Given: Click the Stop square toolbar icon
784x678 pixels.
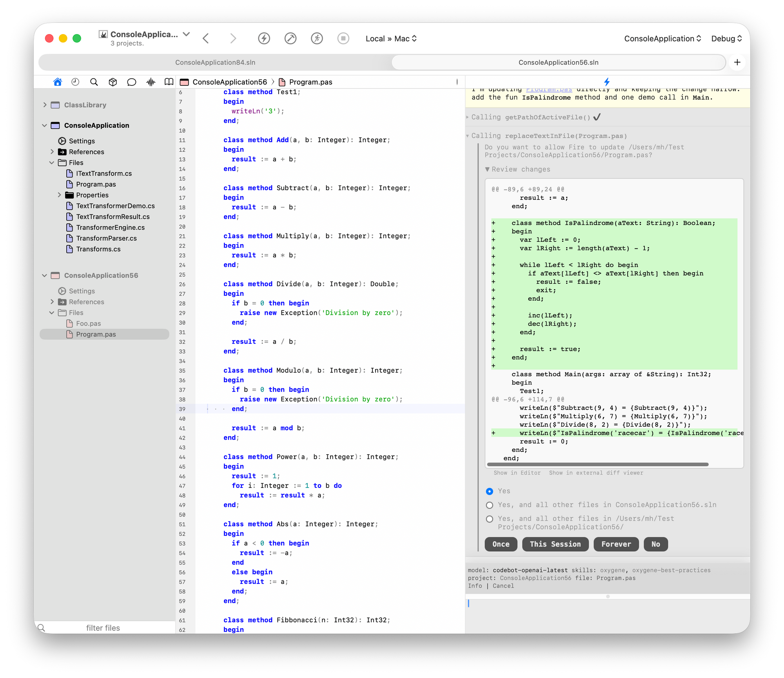Looking at the screenshot, I should pos(343,38).
